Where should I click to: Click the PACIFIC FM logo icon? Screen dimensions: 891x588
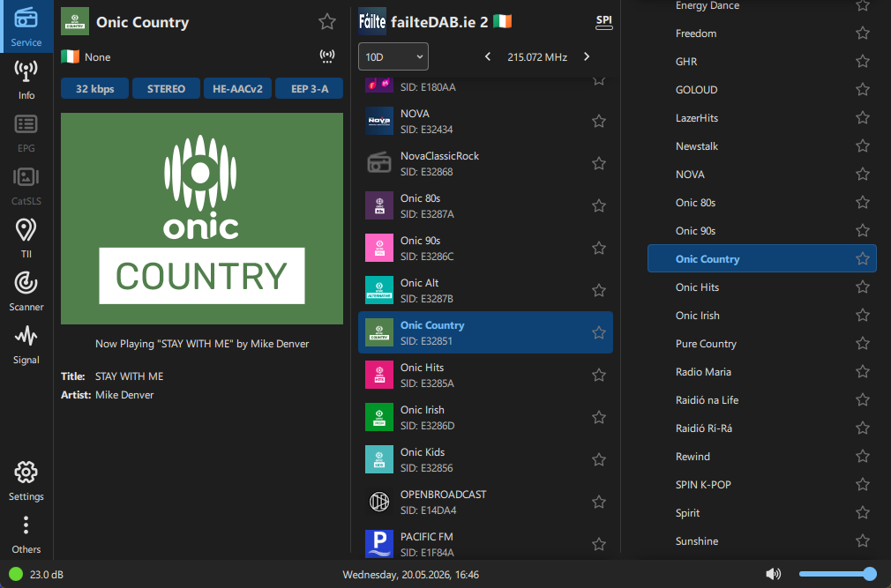click(379, 543)
